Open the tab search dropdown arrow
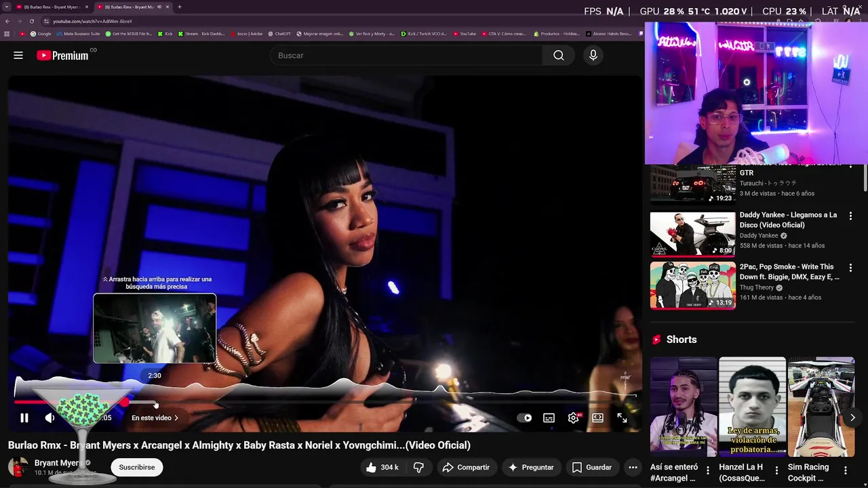This screenshot has width=868, height=488. (7, 7)
